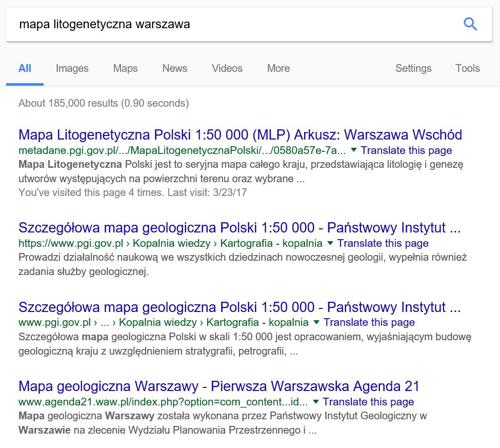Translate the agenda21.waw.pl result page
This screenshot has width=500, height=448.
[x=368, y=402]
